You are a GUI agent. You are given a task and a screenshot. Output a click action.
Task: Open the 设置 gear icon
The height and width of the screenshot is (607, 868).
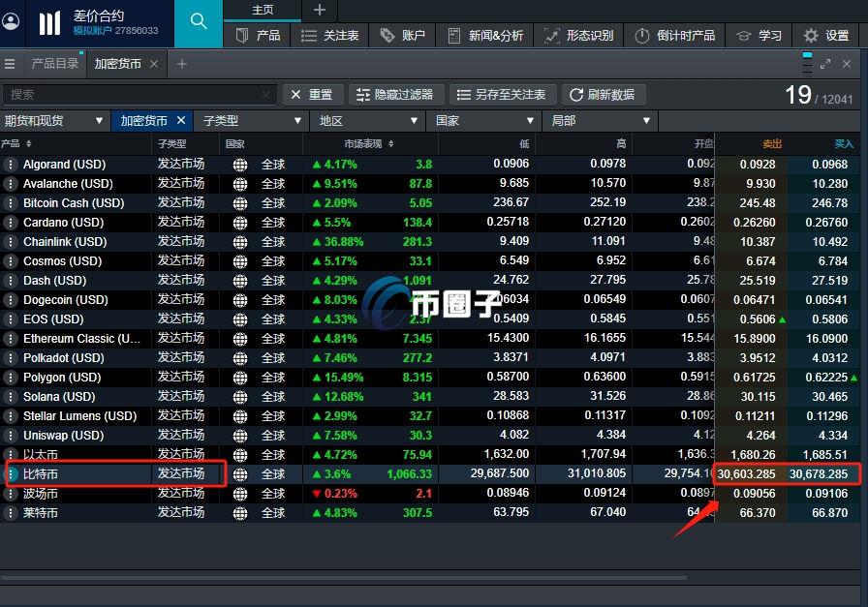[812, 35]
